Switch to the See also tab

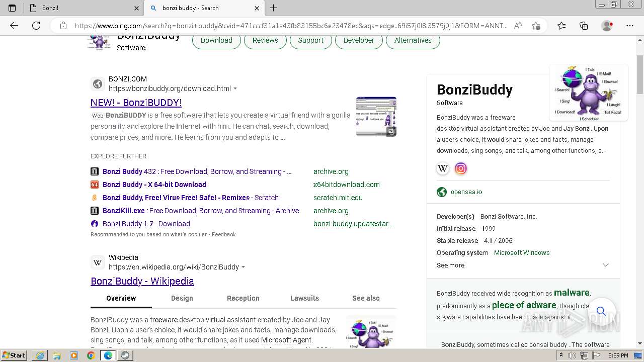point(366,298)
